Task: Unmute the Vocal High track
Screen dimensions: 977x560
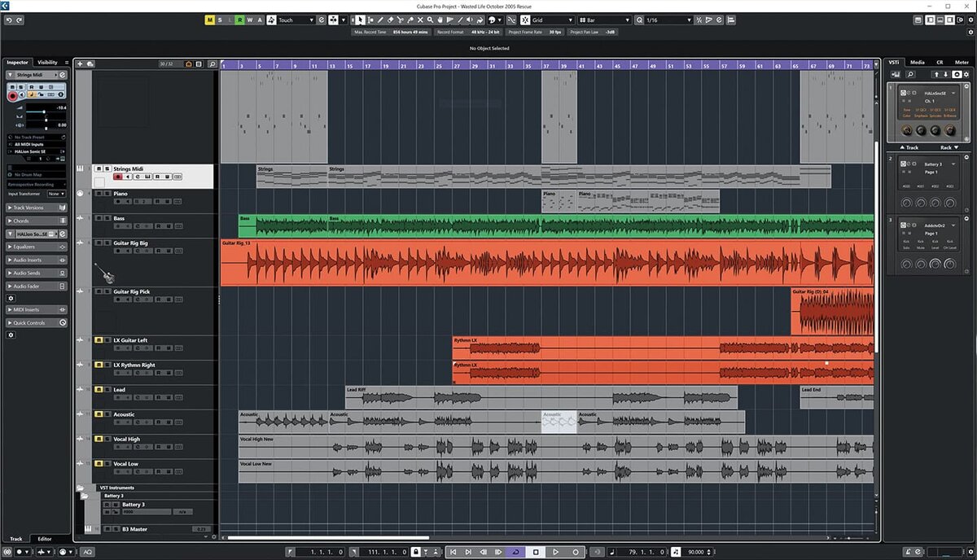Action: click(x=99, y=439)
